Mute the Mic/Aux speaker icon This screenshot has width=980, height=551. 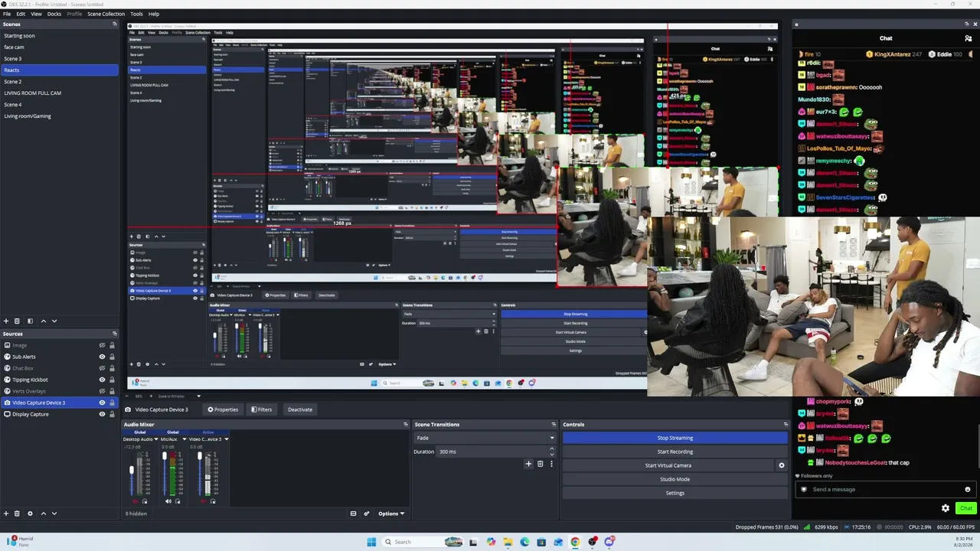click(x=168, y=501)
